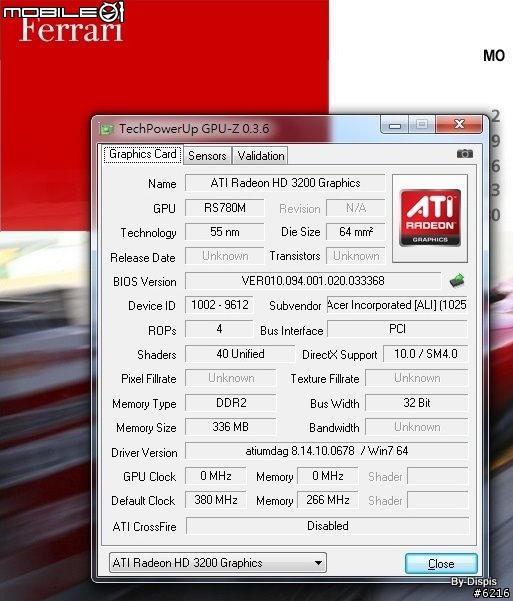513x601 pixels.
Task: Click the Name field with ATI Radeon HD 3200
Action: pyautogui.click(x=285, y=183)
